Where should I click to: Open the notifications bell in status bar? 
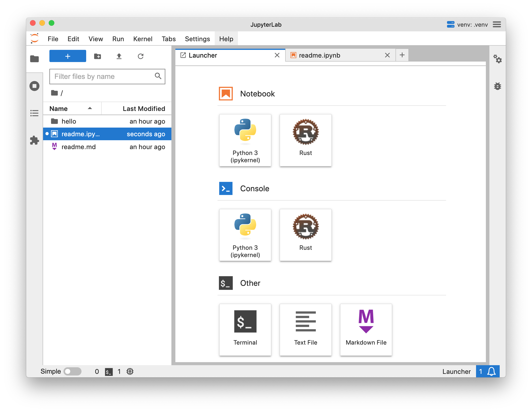[491, 371]
